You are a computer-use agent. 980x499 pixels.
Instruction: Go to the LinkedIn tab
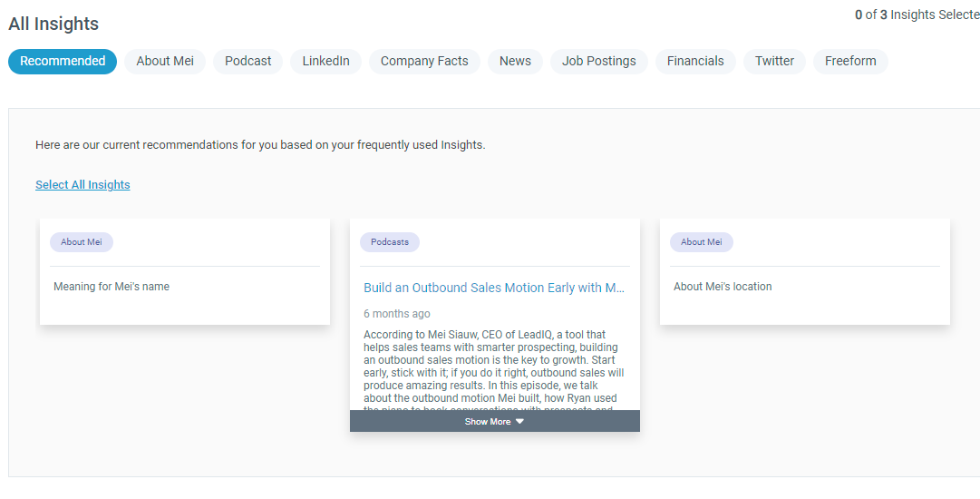pyautogui.click(x=325, y=61)
